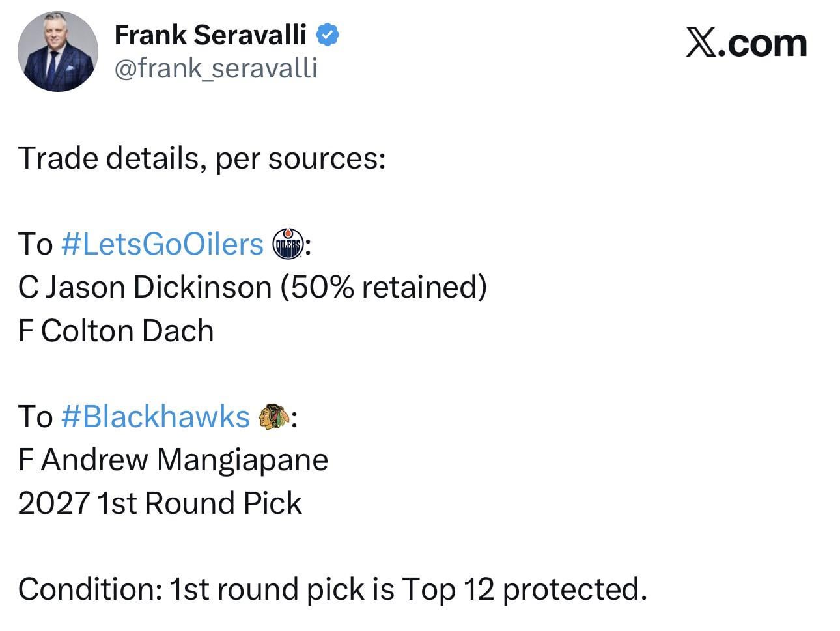Click the @frank_seravalli handle

point(216,68)
